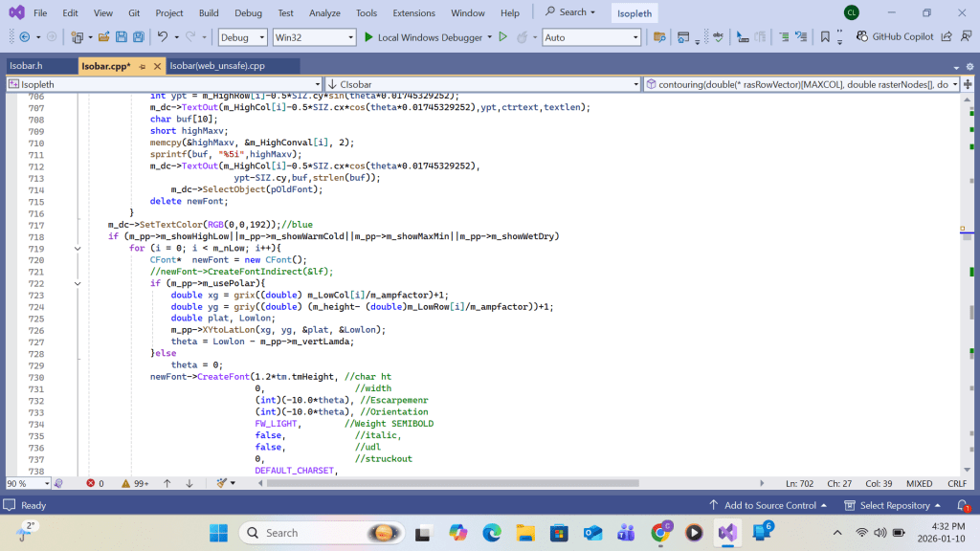This screenshot has height=551, width=980.
Task: Open Visual Studio from the Windows taskbar
Action: pos(727,532)
